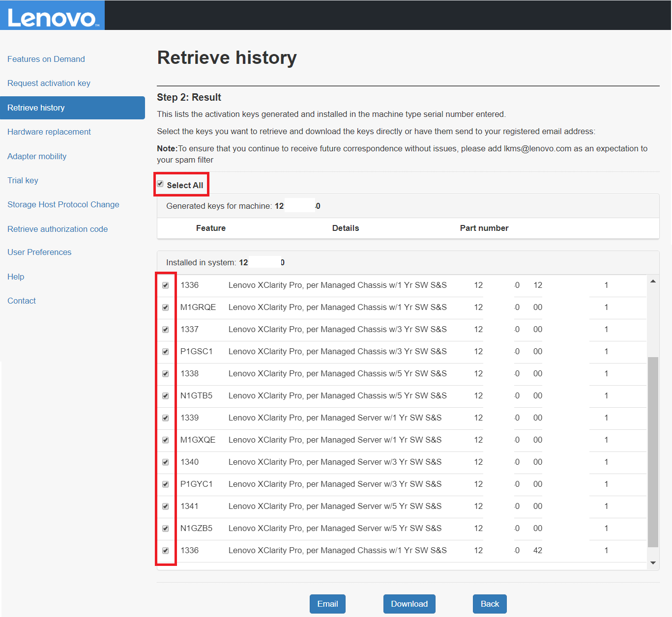Click the Download button
This screenshot has height=617, width=672.
click(x=409, y=604)
